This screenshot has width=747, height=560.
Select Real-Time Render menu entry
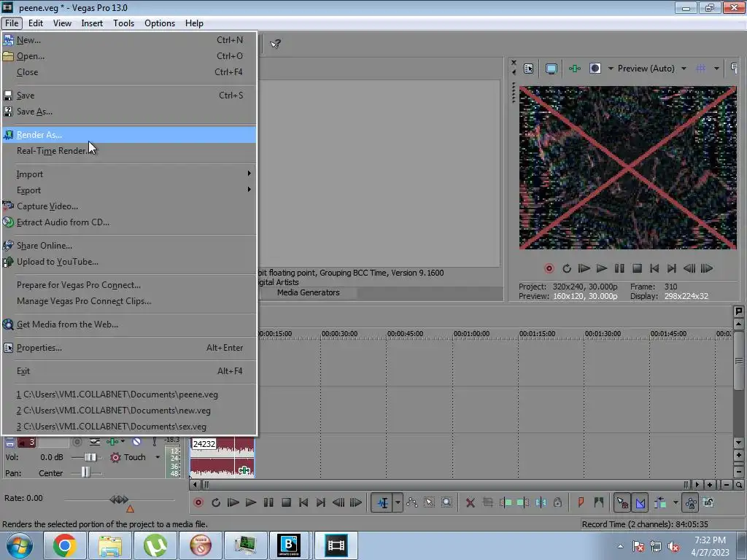[x=129, y=150]
